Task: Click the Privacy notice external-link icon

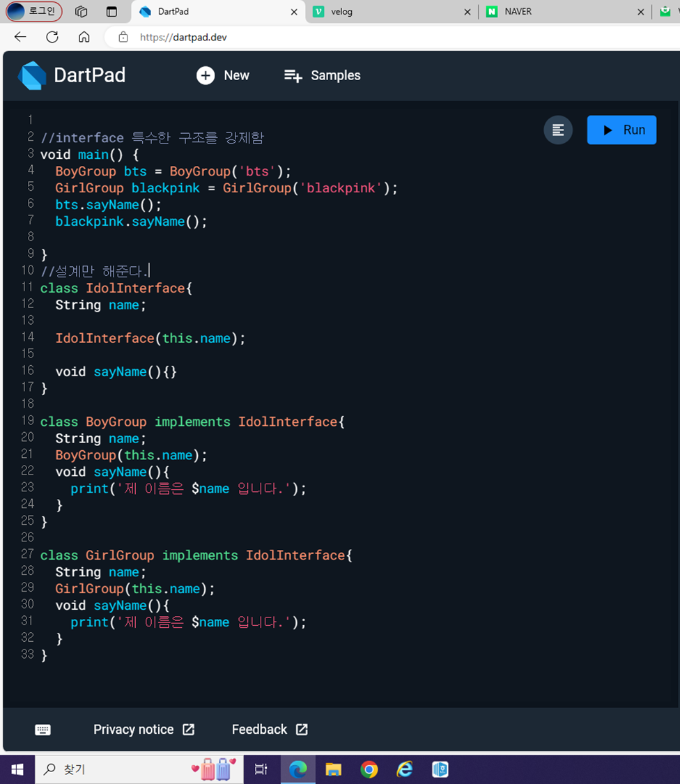Action: coord(189,730)
